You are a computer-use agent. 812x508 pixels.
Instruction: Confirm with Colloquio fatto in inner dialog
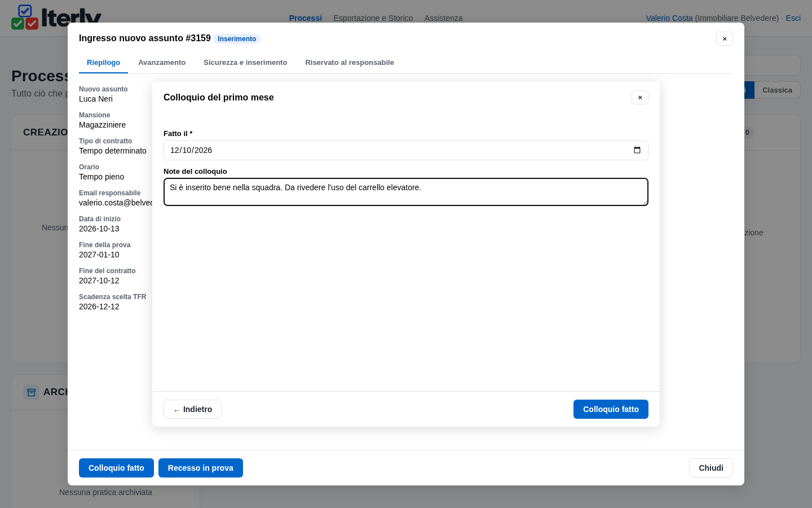(x=611, y=409)
